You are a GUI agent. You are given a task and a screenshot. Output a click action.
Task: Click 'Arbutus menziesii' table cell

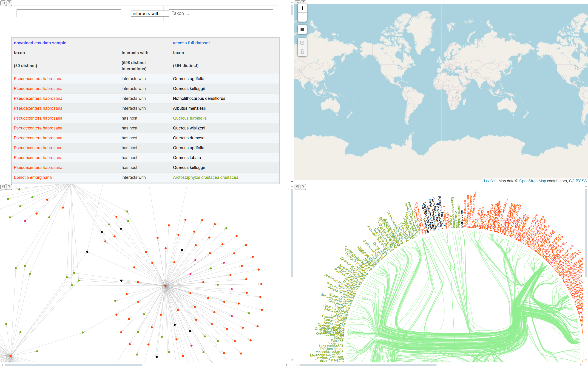point(189,108)
